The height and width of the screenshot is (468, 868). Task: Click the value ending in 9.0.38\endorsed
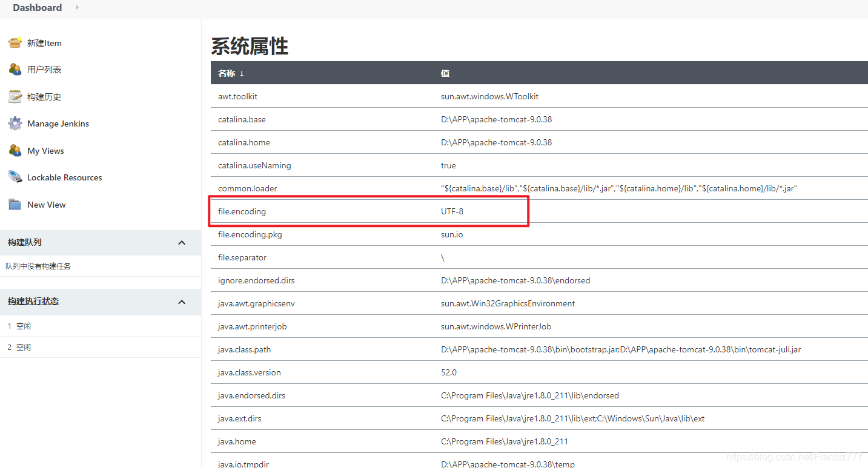(x=515, y=280)
